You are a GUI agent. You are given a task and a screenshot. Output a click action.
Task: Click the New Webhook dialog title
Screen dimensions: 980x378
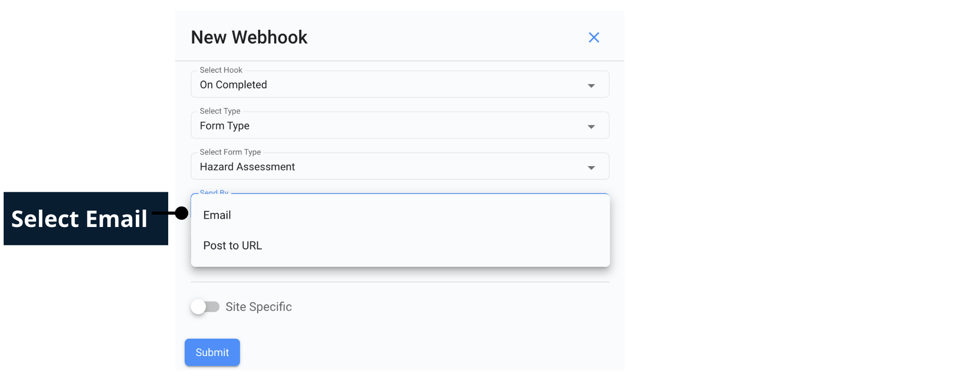tap(249, 37)
